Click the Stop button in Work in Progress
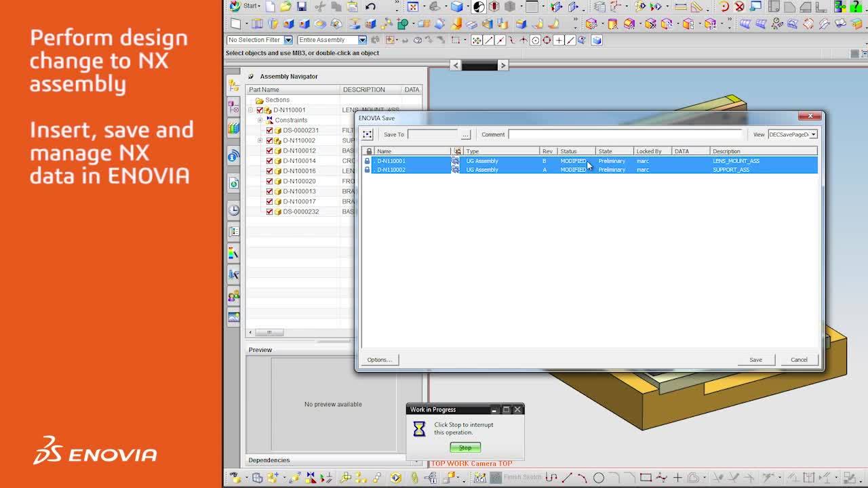The image size is (868, 488). pyautogui.click(x=465, y=447)
